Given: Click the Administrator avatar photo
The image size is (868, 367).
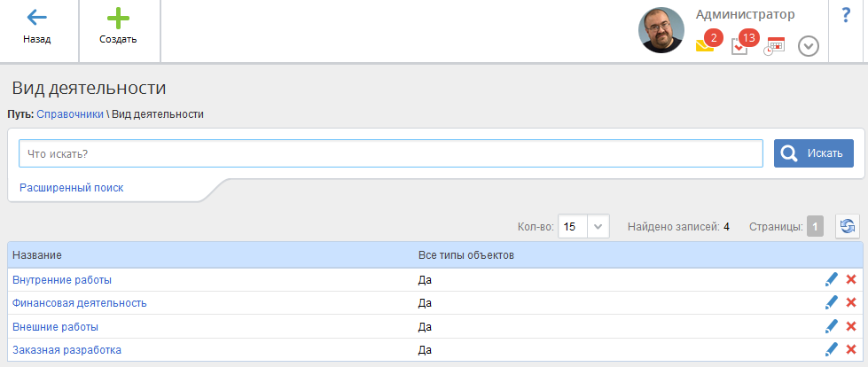Looking at the screenshot, I should coord(661,30).
